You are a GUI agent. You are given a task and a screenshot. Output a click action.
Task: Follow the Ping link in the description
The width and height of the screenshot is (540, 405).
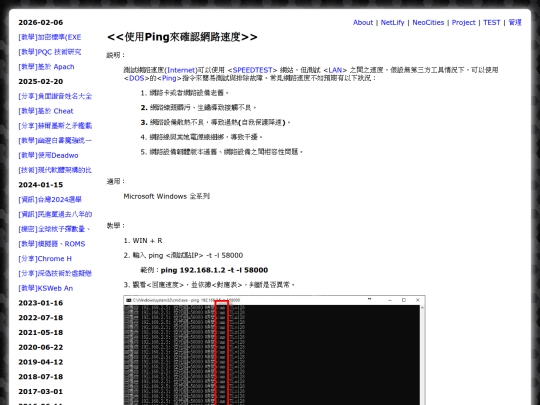pyautogui.click(x=169, y=78)
